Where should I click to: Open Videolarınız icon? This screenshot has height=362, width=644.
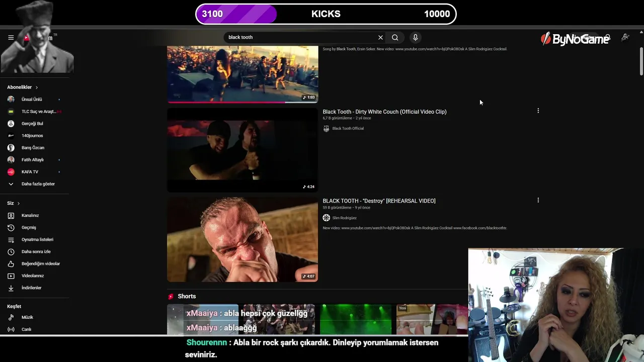(11, 276)
